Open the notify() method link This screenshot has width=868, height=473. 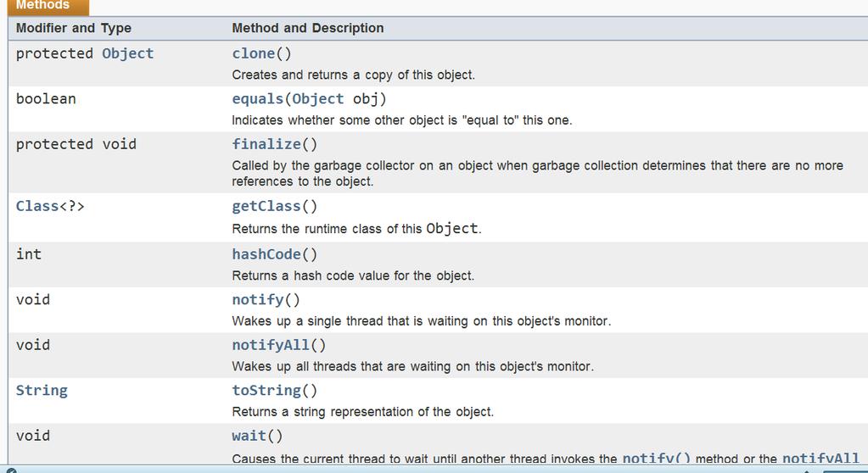coord(258,300)
